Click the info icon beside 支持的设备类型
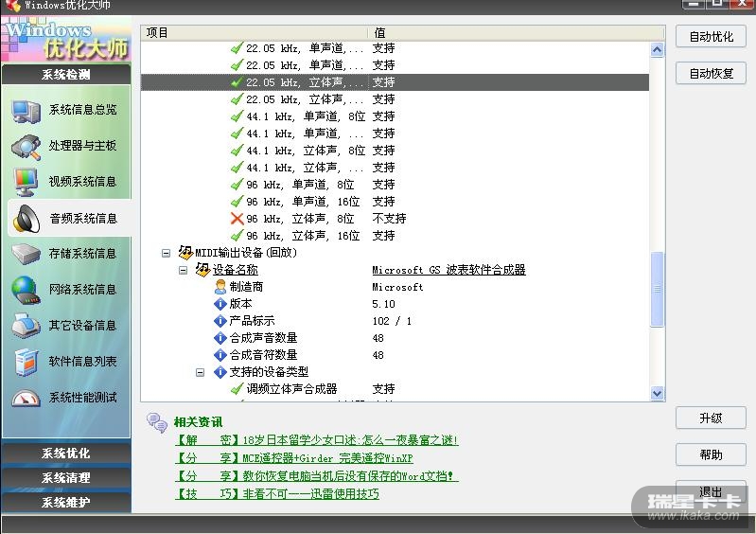The width and height of the screenshot is (756, 534). coord(220,372)
